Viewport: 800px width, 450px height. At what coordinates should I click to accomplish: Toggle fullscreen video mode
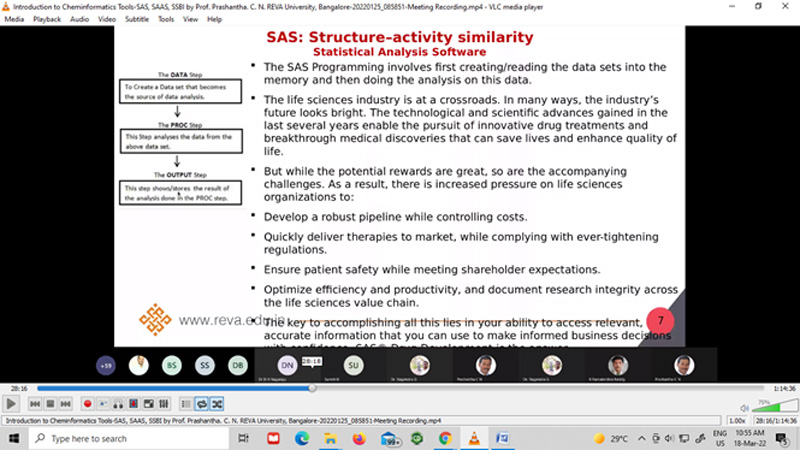(148, 404)
